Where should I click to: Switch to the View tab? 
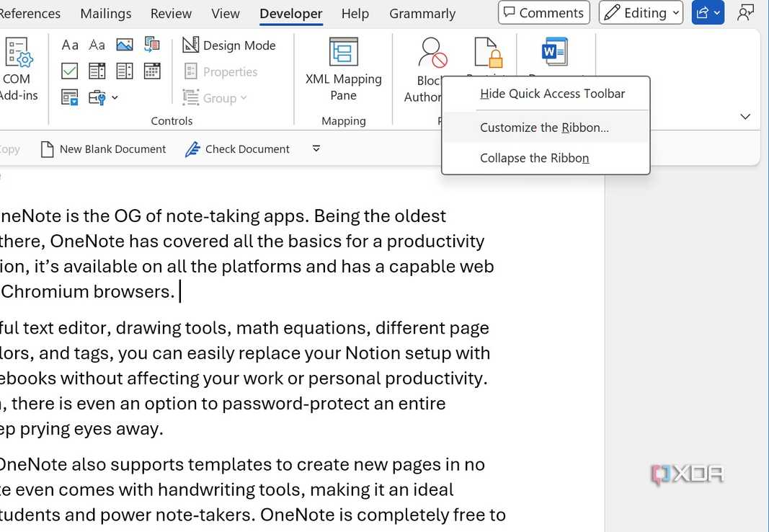pos(226,13)
